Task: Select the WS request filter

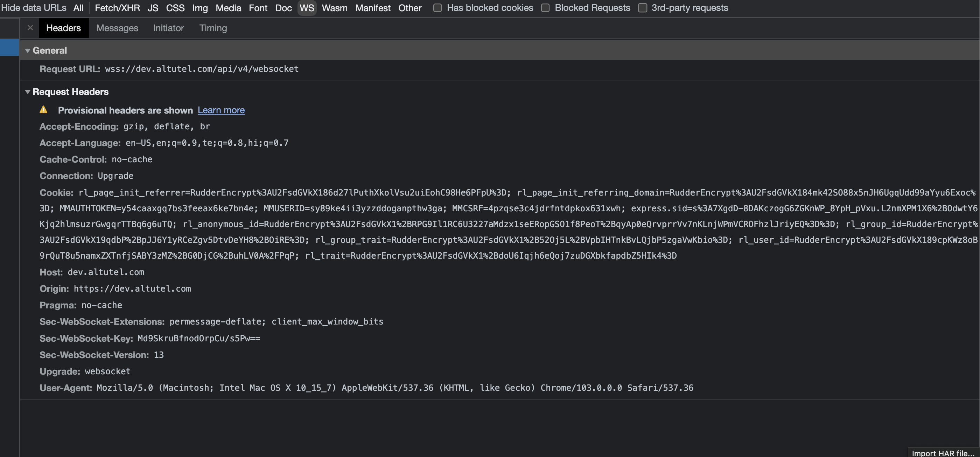Action: tap(307, 8)
